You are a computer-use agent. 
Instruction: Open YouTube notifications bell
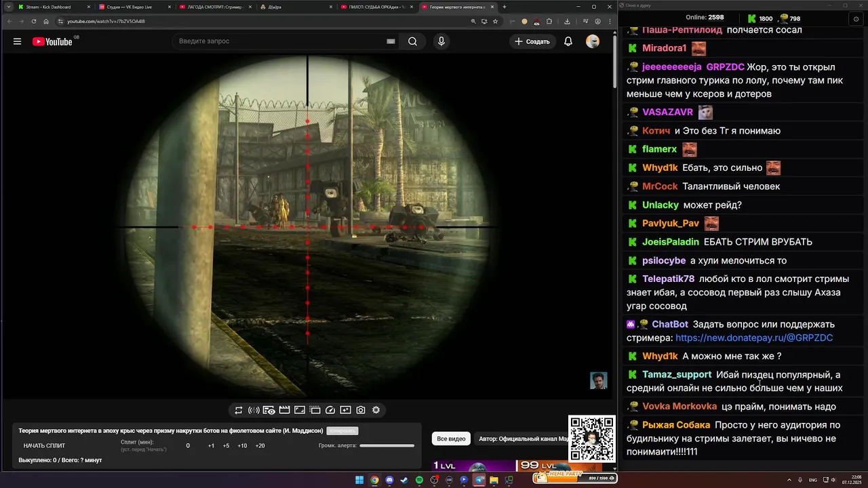[568, 41]
